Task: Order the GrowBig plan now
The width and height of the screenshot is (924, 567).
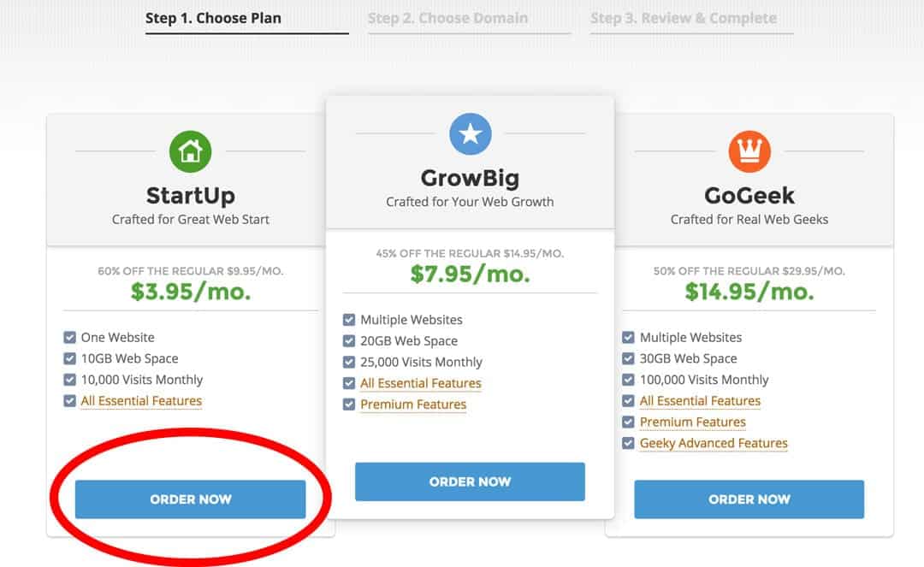Action: 470,481
